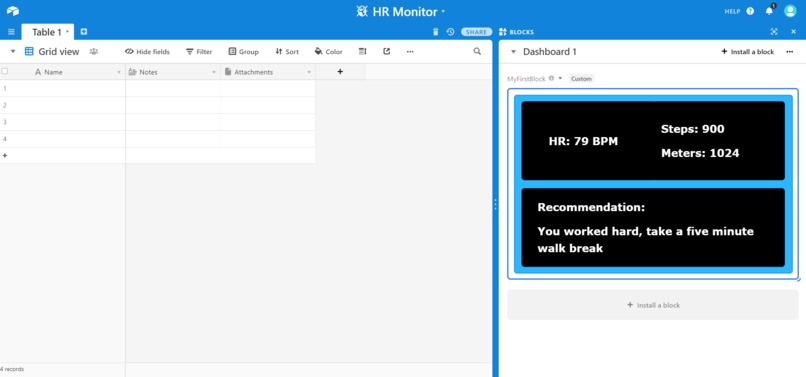Click the records count in footer
Screen dimensions: 806x377
(x=12, y=369)
